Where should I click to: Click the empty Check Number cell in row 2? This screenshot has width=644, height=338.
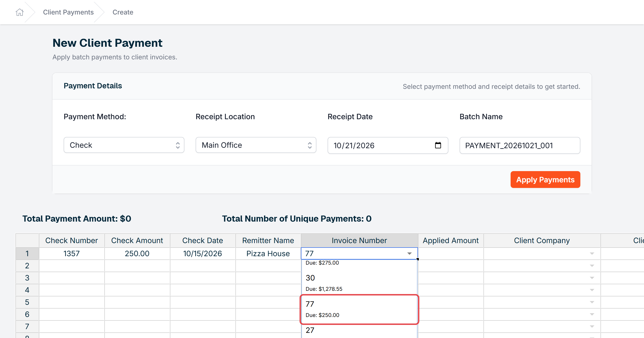point(72,266)
